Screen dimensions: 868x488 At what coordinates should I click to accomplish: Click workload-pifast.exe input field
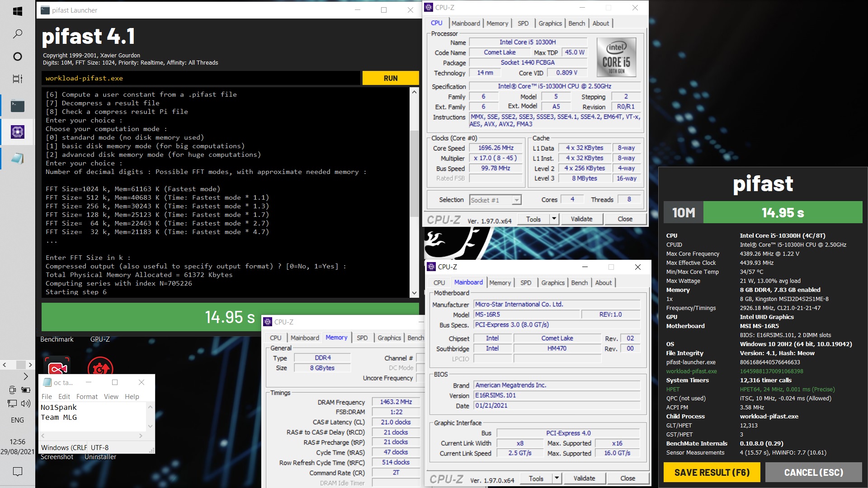tap(201, 78)
